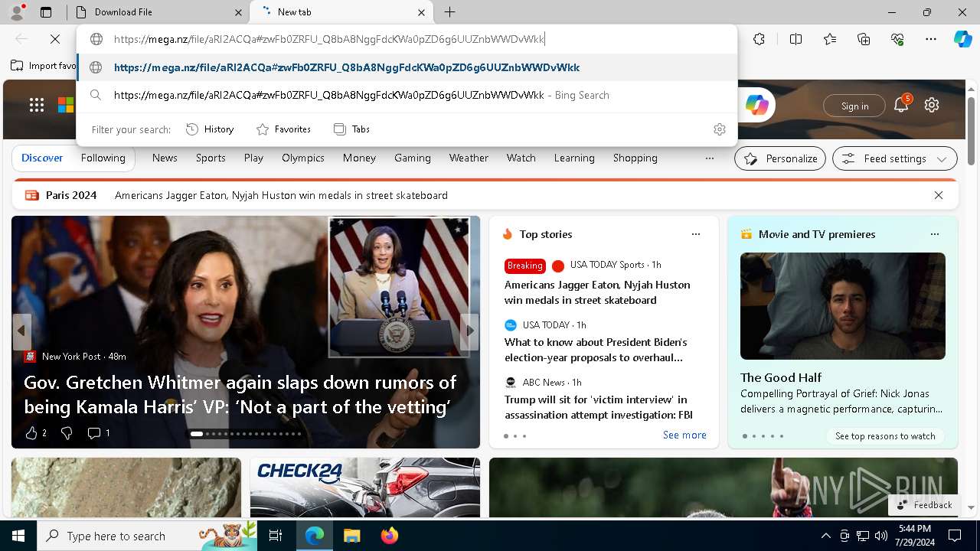
Task: Open the Extensions puzzle icon
Action: coord(759,39)
